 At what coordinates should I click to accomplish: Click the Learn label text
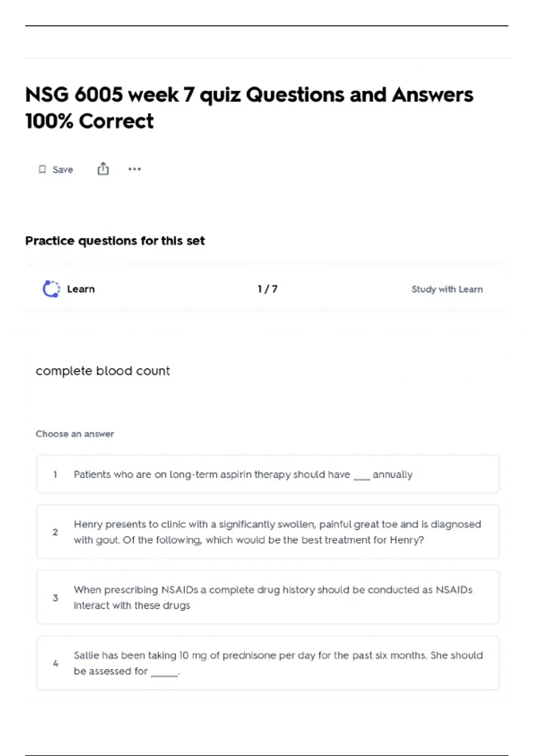(81, 289)
